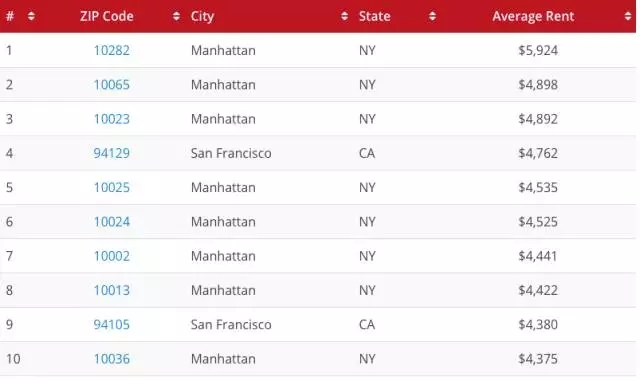Follow the 94105 ZIP link

coord(111,325)
